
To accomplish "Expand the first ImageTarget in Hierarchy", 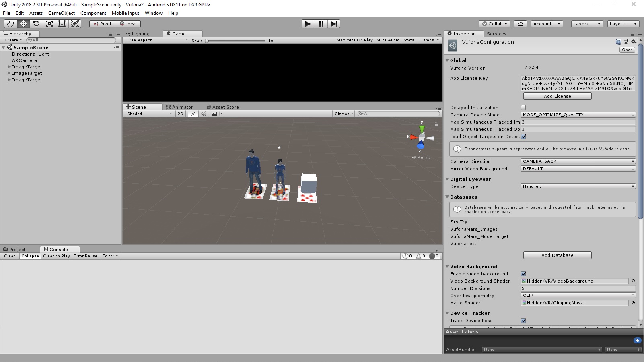I will tap(9, 67).
